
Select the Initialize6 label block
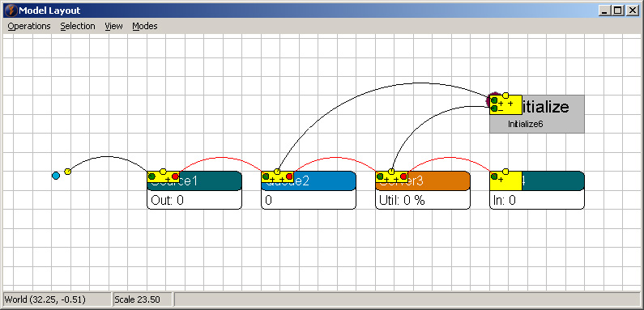(537, 114)
